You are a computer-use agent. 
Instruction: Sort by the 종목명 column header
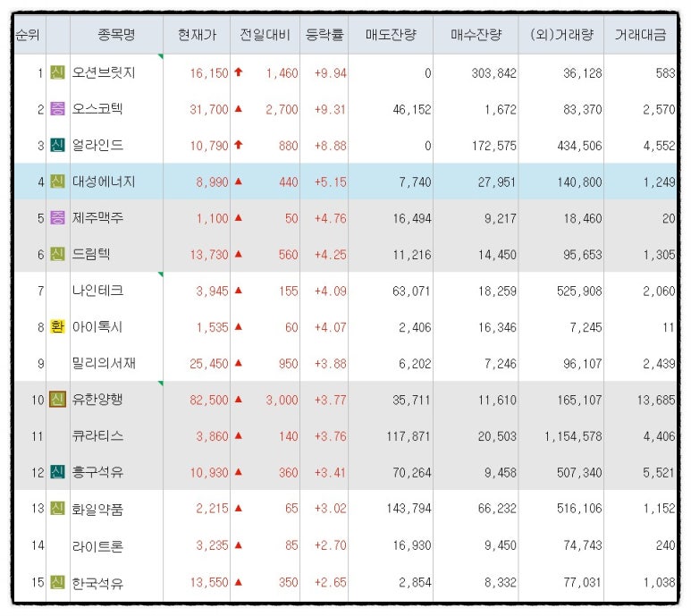pos(116,34)
